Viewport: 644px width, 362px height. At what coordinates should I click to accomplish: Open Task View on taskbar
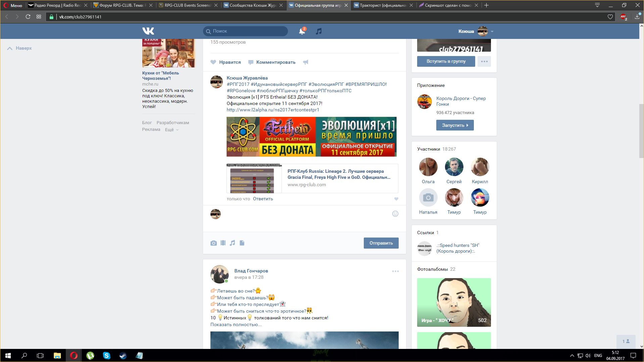point(40,356)
